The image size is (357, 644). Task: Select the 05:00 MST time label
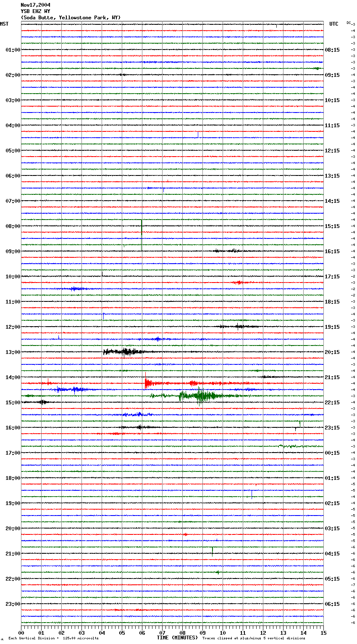tap(13, 151)
